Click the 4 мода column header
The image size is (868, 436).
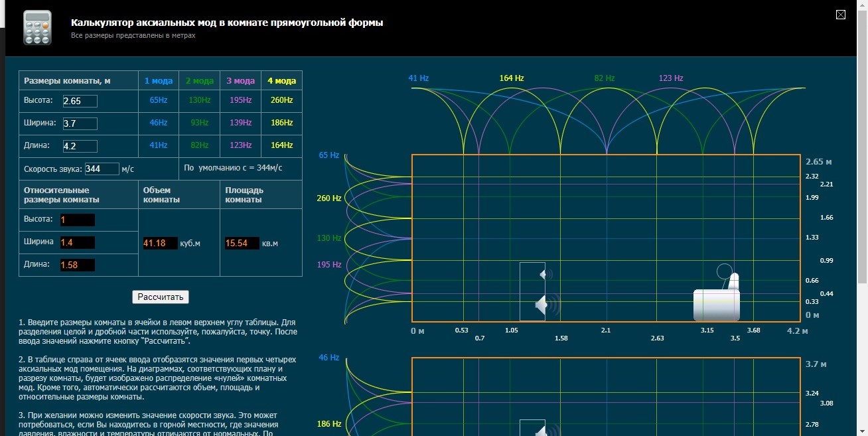click(281, 81)
